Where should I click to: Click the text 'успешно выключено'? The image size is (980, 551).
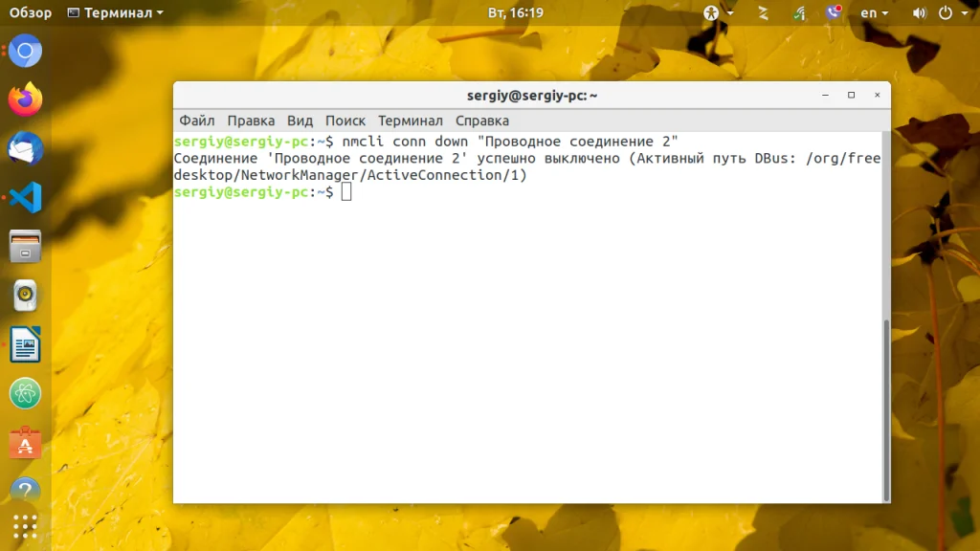pos(548,158)
